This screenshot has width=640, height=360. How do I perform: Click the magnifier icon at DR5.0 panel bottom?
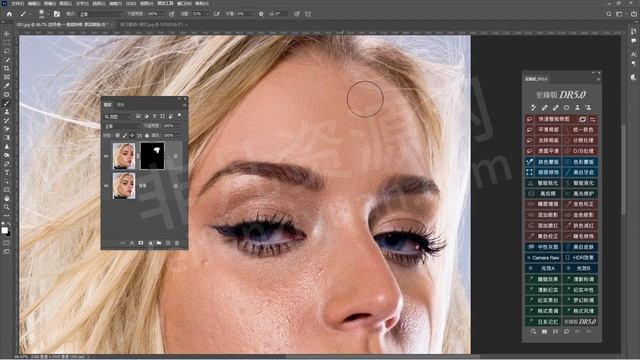coord(533,332)
